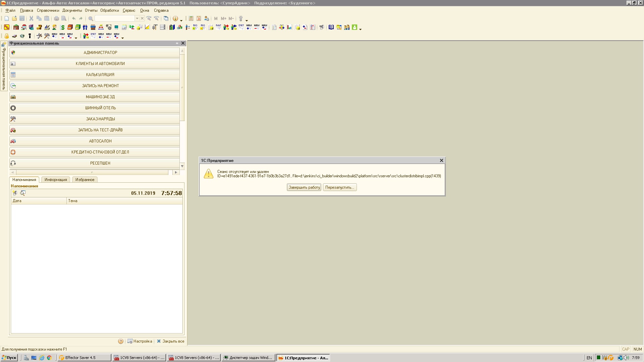
Task: Click the round info help icon
Action: pyautogui.click(x=175, y=18)
